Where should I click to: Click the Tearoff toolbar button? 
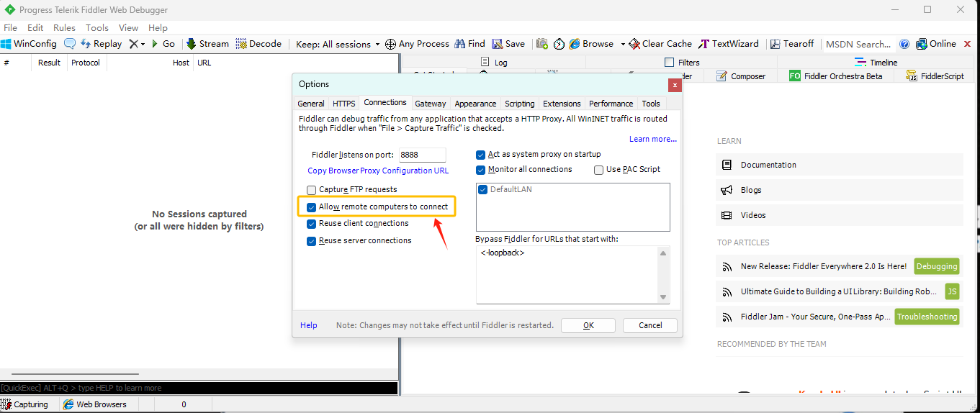792,44
